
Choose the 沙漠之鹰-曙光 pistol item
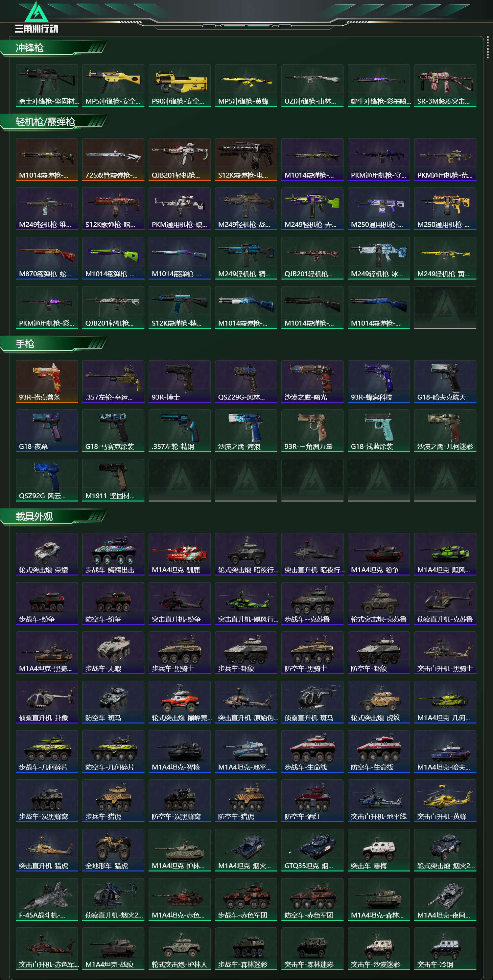pos(313,381)
